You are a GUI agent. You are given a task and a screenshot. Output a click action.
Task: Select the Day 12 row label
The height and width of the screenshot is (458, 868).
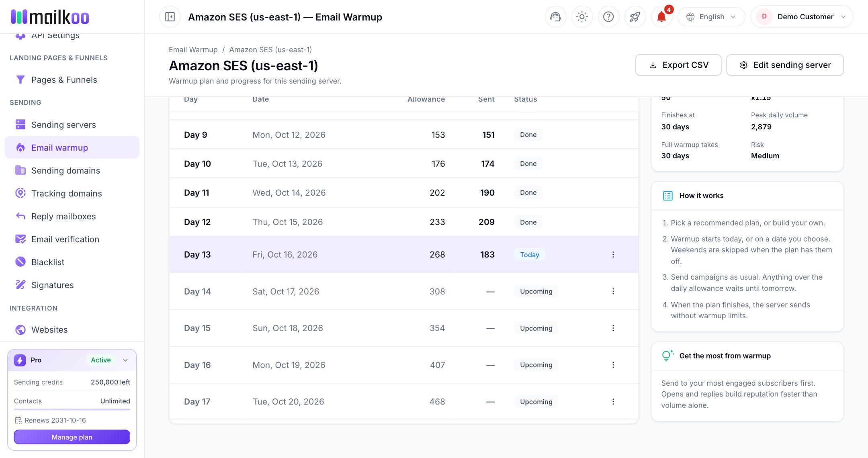click(x=197, y=222)
